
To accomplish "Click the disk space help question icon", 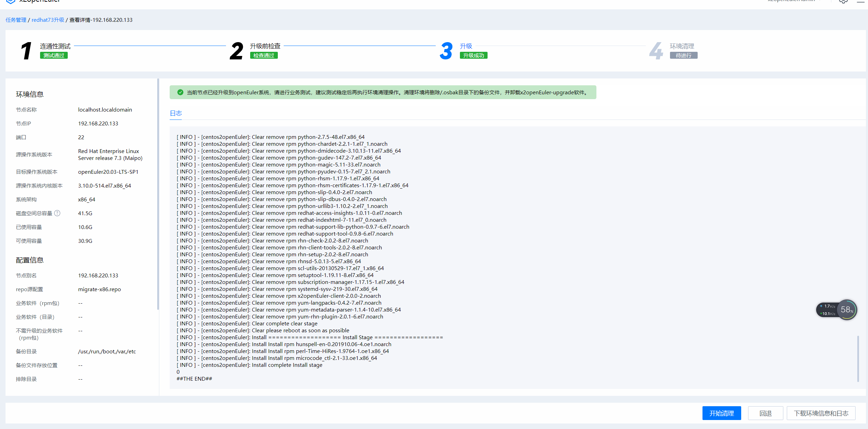I will [x=57, y=213].
